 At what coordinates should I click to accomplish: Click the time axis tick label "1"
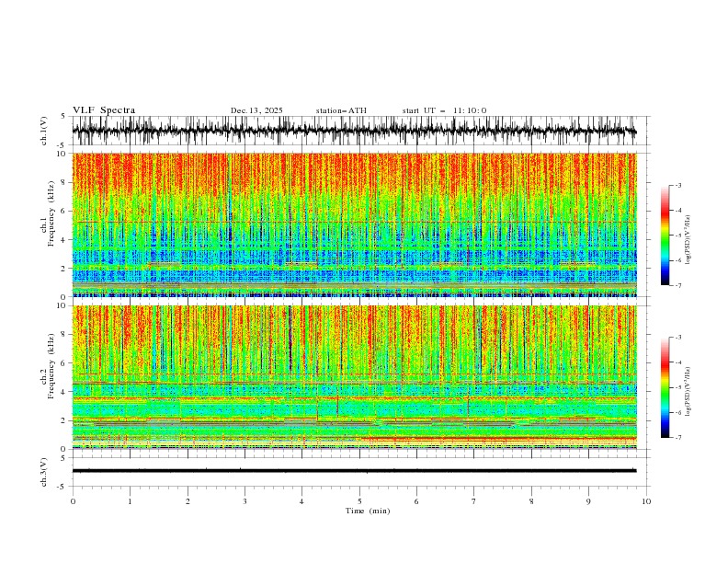(x=130, y=501)
